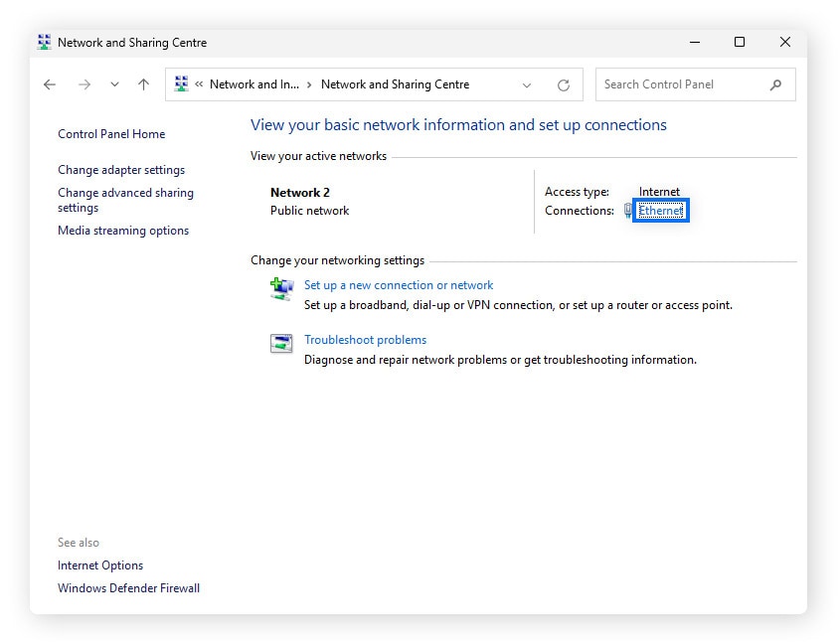Click the Ethernet connection link

(x=661, y=211)
